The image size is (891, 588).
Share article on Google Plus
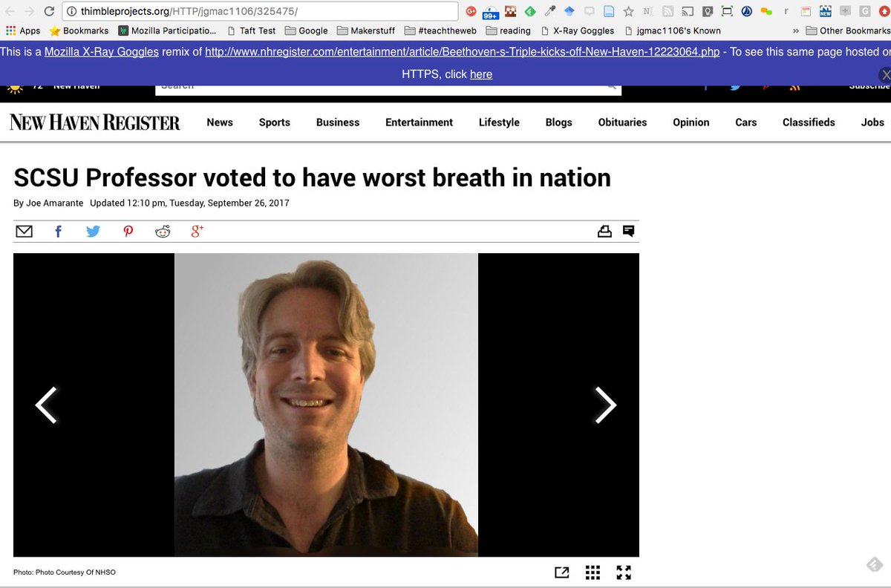197,232
